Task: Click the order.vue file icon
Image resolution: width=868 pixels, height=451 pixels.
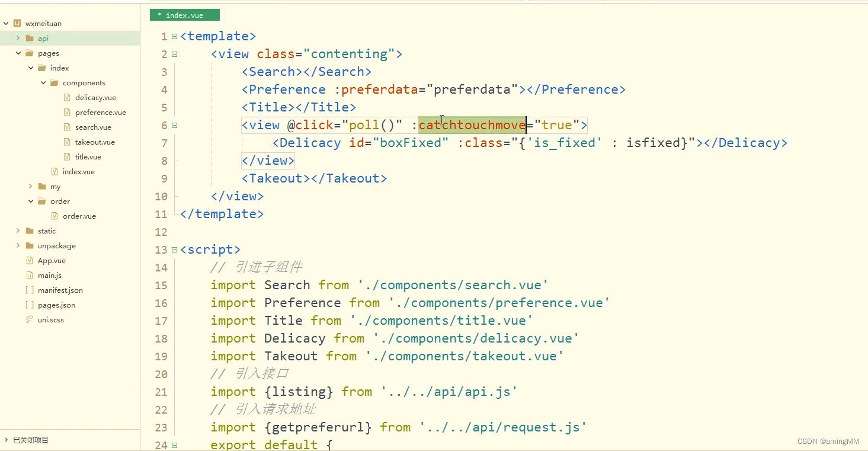Action: (x=55, y=216)
